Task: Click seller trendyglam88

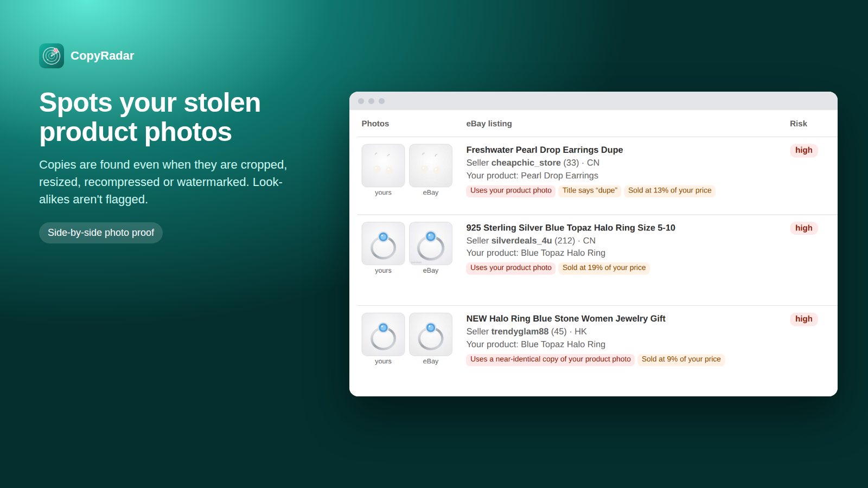Action: click(x=520, y=331)
